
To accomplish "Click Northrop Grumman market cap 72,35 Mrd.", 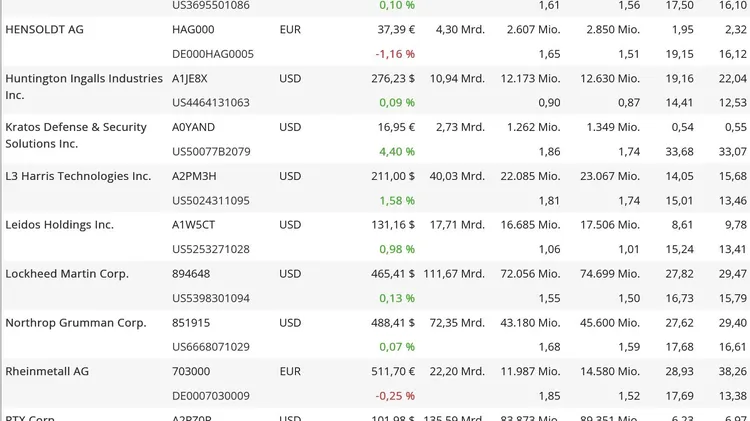I will pos(457,323).
